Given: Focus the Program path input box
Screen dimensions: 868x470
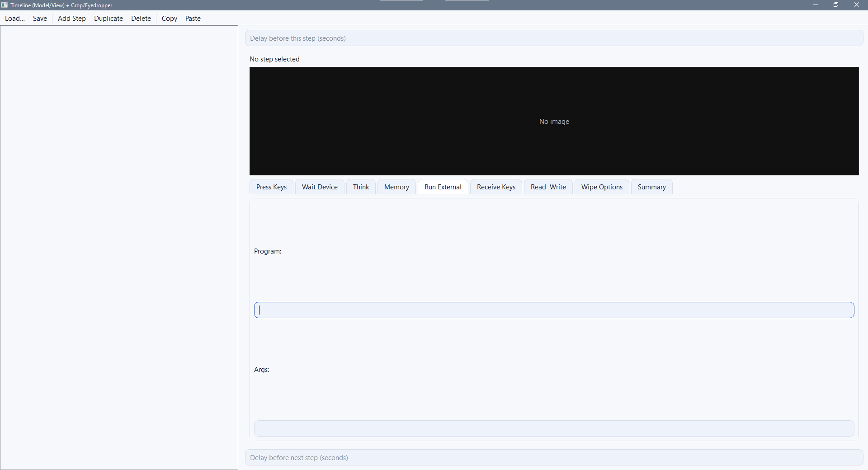Looking at the screenshot, I should (x=553, y=310).
